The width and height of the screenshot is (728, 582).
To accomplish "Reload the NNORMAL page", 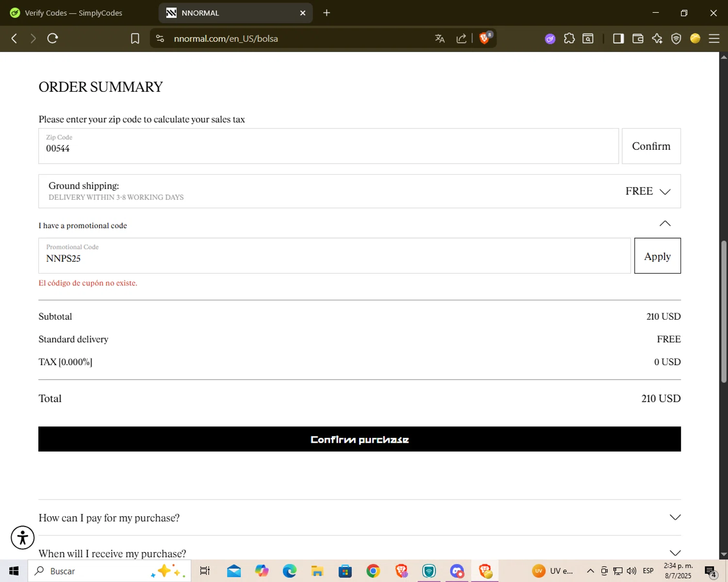I will pos(52,38).
